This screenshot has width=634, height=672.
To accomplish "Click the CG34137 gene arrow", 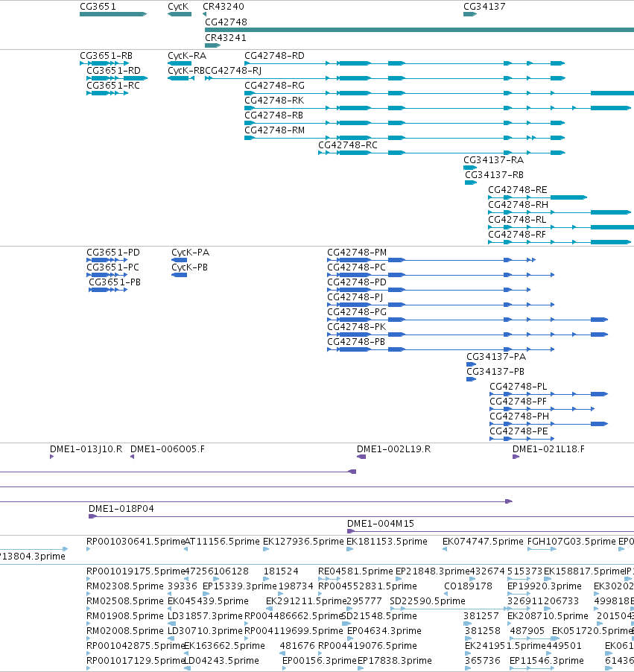I will click(x=470, y=14).
